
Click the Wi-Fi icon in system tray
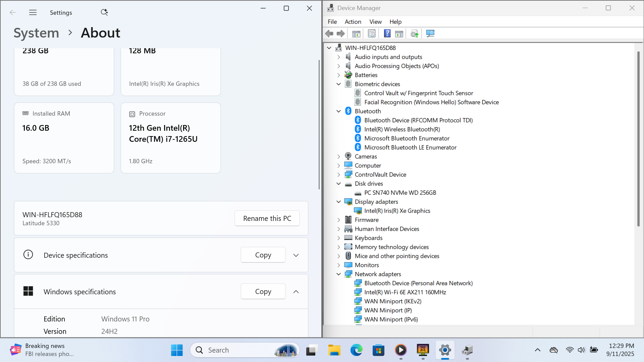click(x=570, y=350)
